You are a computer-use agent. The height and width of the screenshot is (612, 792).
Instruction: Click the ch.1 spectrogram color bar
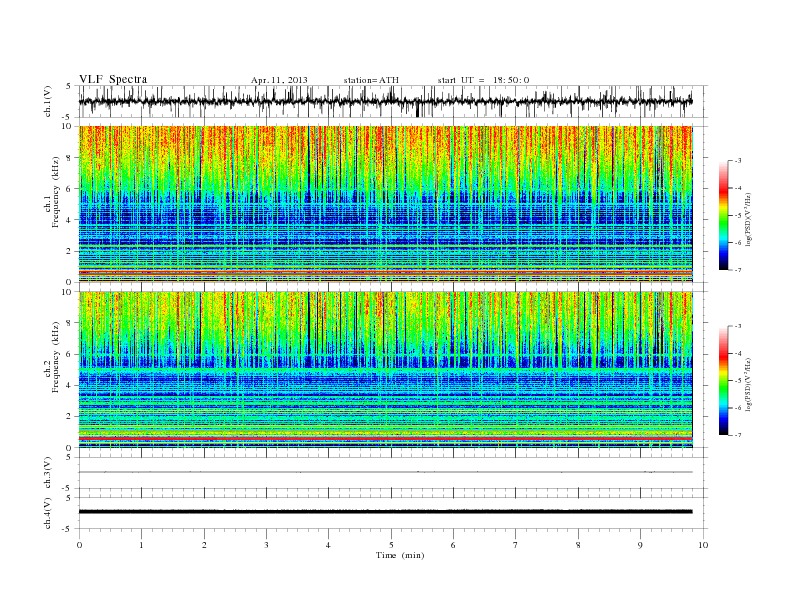pos(723,215)
